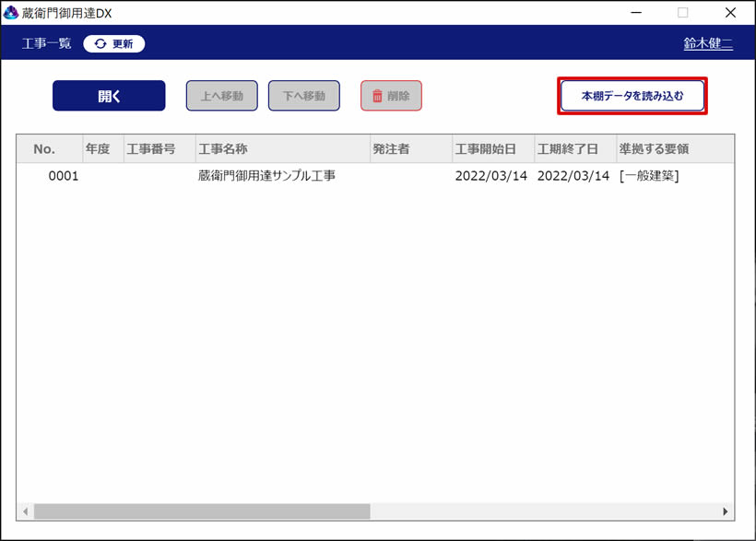
Task: Minimize the 蔵衛門御用達DX window
Action: tap(636, 13)
